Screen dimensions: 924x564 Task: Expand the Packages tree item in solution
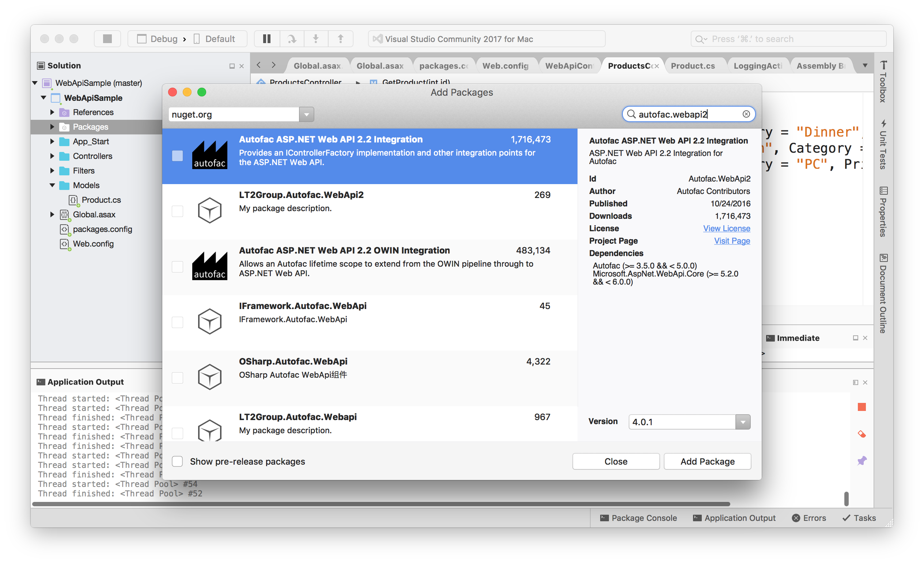53,127
